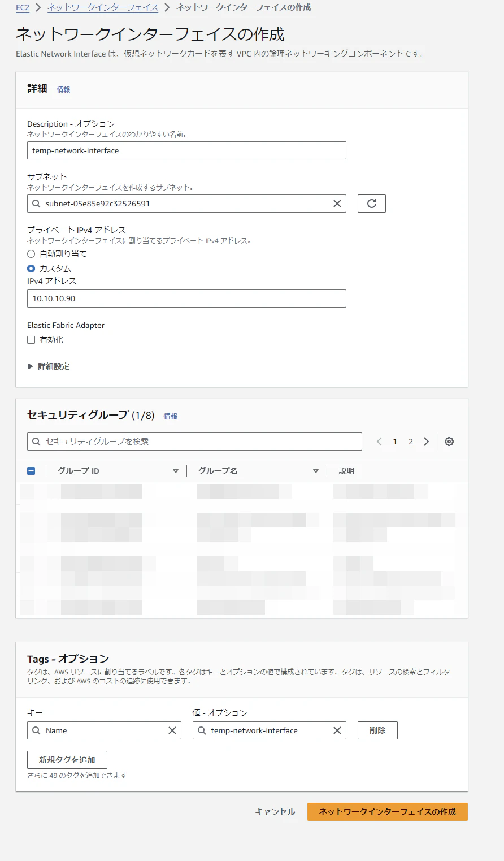
Task: Click the IPv4 アドレス input field
Action: pyautogui.click(x=186, y=298)
